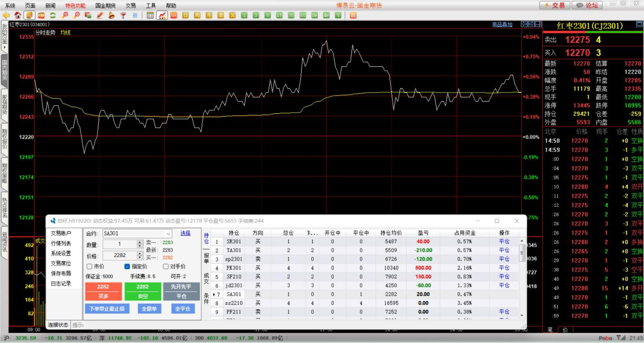Select 4hr period icon

point(326,15)
